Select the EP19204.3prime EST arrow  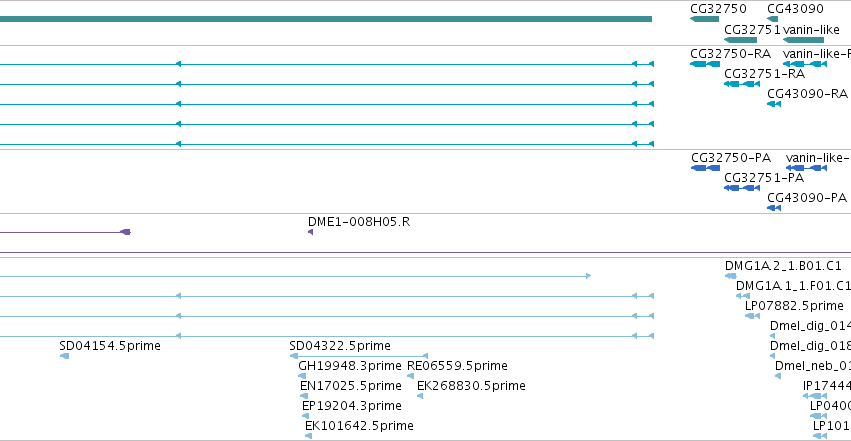(306, 416)
